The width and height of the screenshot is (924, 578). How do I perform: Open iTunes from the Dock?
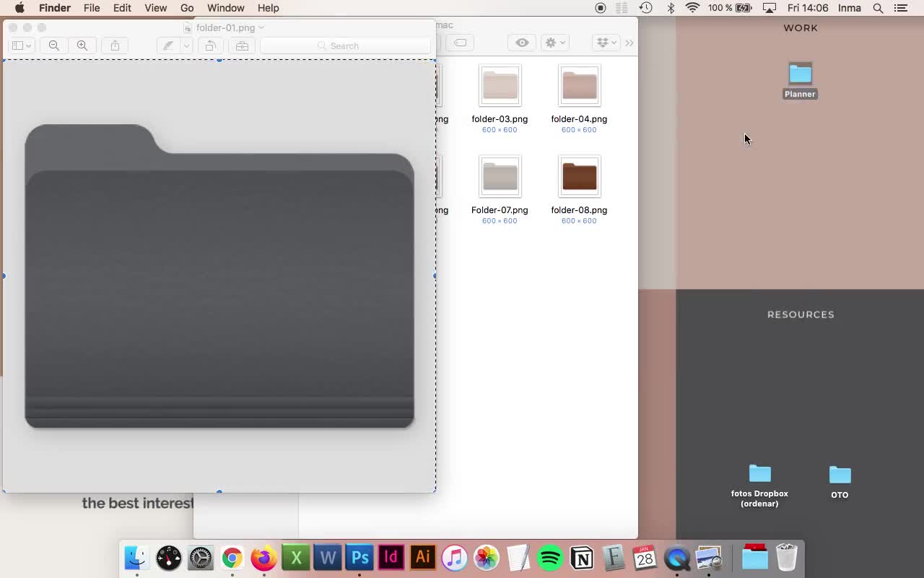coord(454,558)
